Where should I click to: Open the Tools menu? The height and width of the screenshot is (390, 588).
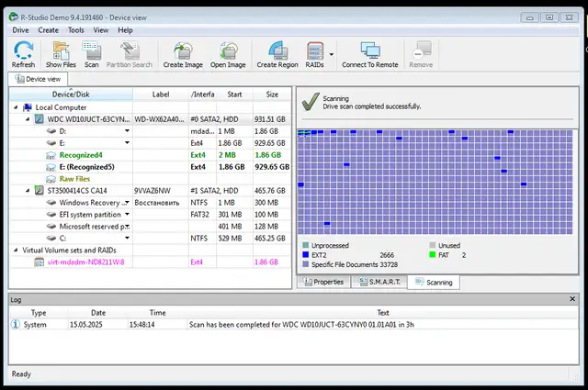pos(75,30)
